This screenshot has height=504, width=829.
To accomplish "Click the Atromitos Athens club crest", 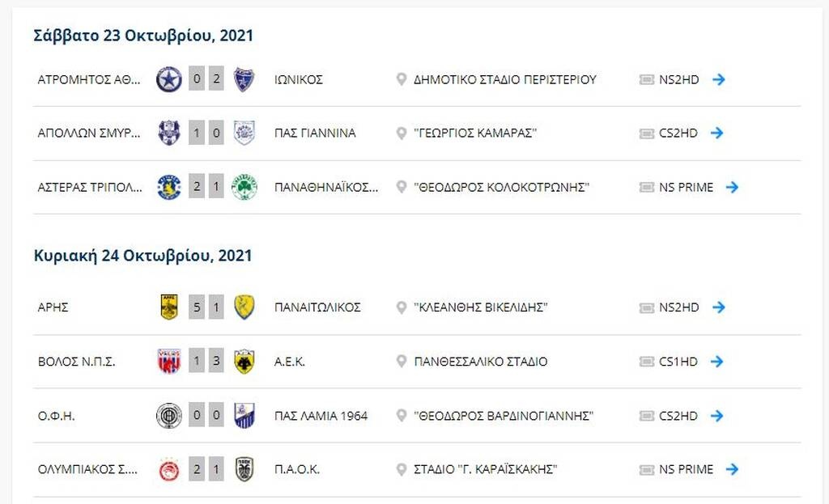I will pos(168,79).
